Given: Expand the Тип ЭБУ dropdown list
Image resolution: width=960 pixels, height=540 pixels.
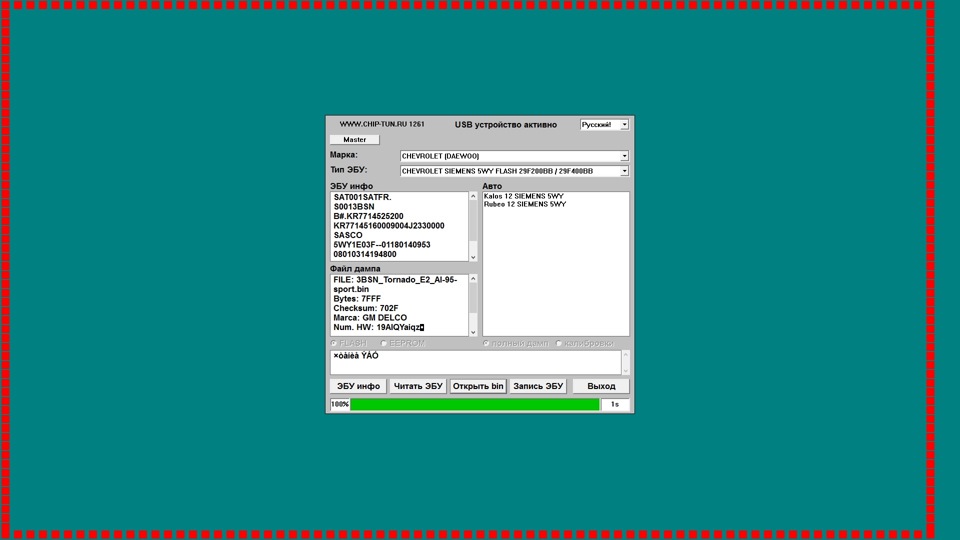Looking at the screenshot, I should tap(624, 171).
